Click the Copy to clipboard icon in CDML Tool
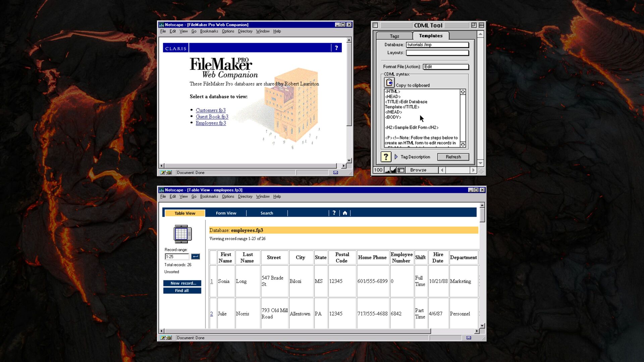 (x=389, y=82)
